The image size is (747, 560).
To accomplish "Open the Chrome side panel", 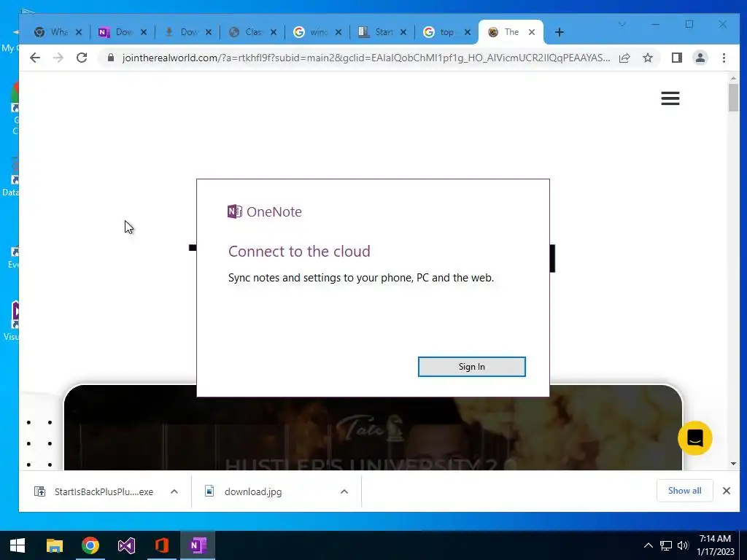I will [676, 58].
